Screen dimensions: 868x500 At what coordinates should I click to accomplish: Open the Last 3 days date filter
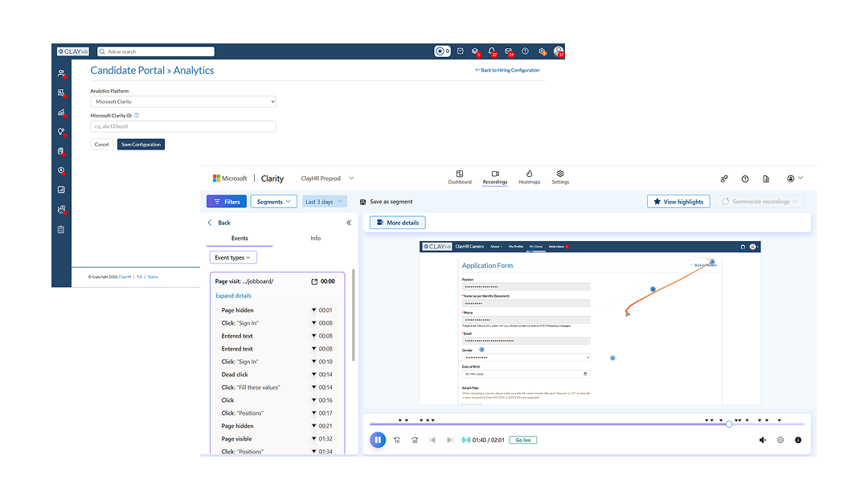coord(324,202)
